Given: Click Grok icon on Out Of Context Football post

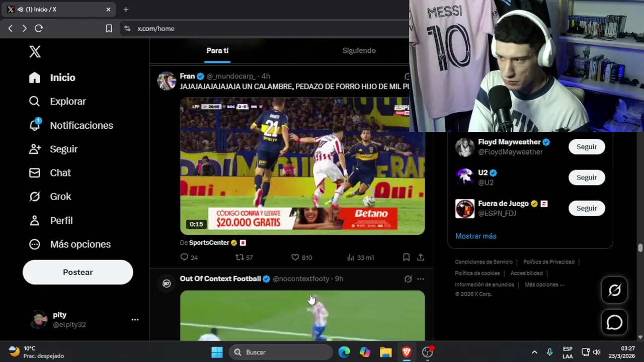Looking at the screenshot, I should point(408,279).
